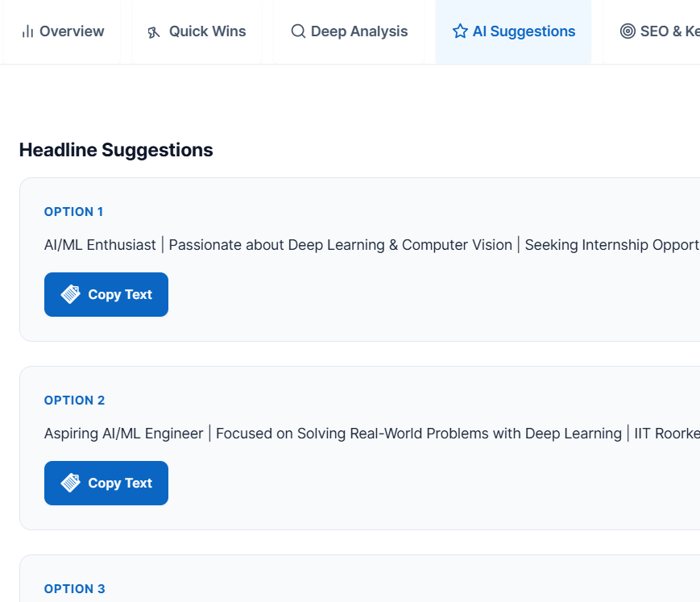700x602 pixels.
Task: Click the bar chart icon on Overview tab
Action: 28,31
